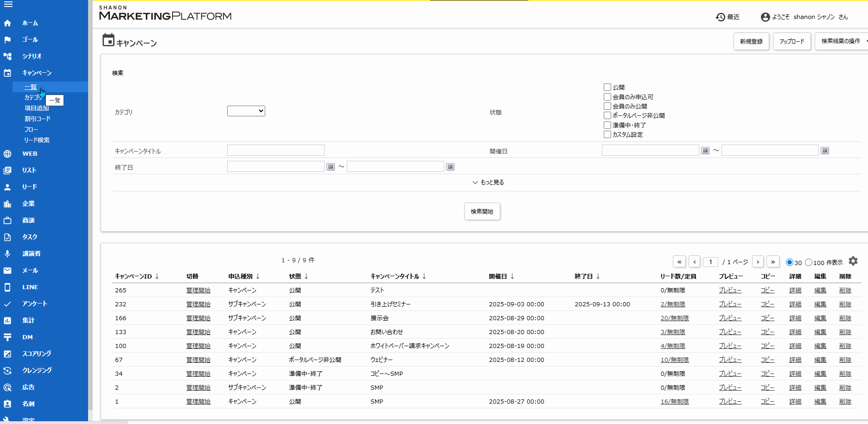Select the 30 items per page radio
Screen dimensions: 868x424
pos(790,262)
